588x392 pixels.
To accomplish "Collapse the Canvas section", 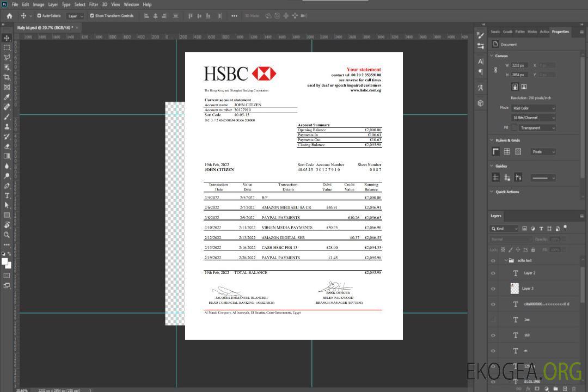I will (492, 56).
